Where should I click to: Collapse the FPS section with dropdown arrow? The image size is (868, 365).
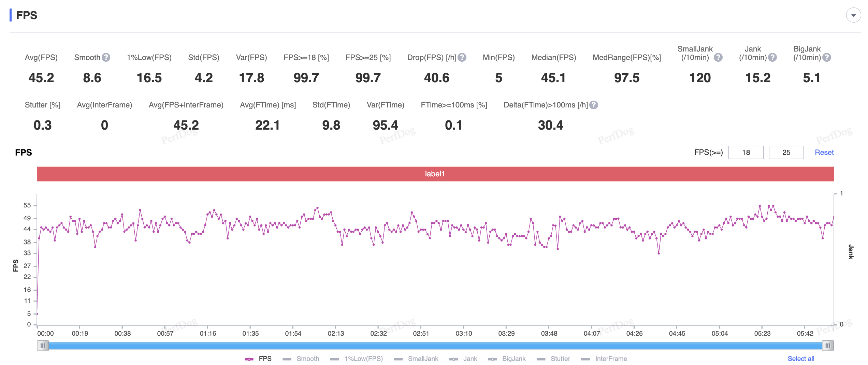pyautogui.click(x=853, y=15)
